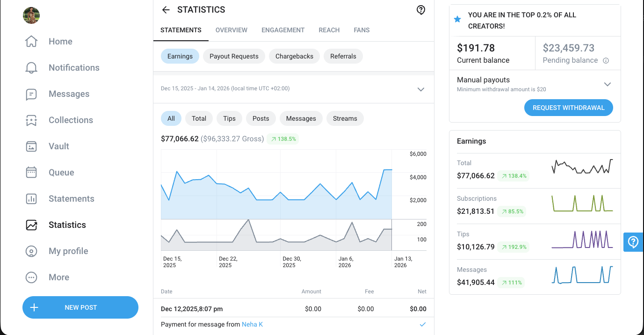This screenshot has height=335, width=644.
Task: Click the Total earnings sparkline row
Action: [x=535, y=170]
